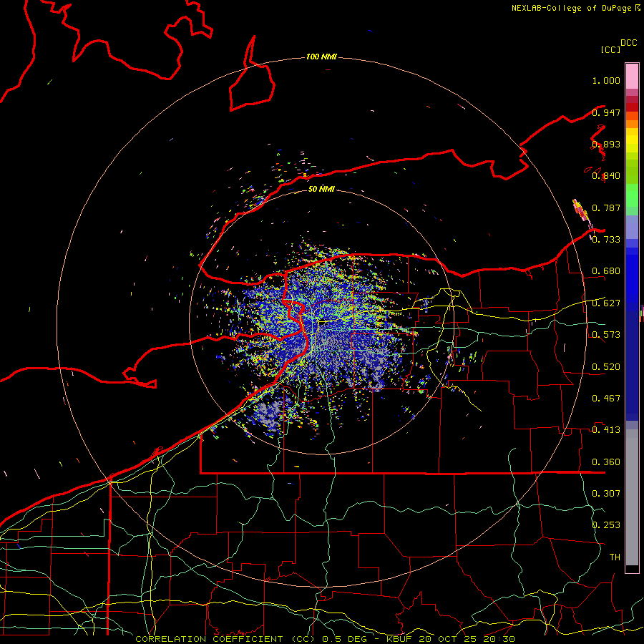
Task: Click the 0.627 scale label
Action: point(606,303)
